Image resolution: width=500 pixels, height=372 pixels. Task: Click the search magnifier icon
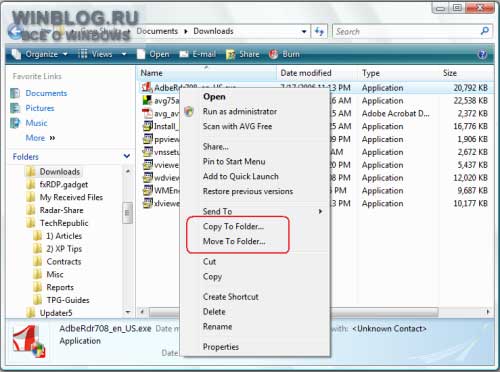(484, 31)
